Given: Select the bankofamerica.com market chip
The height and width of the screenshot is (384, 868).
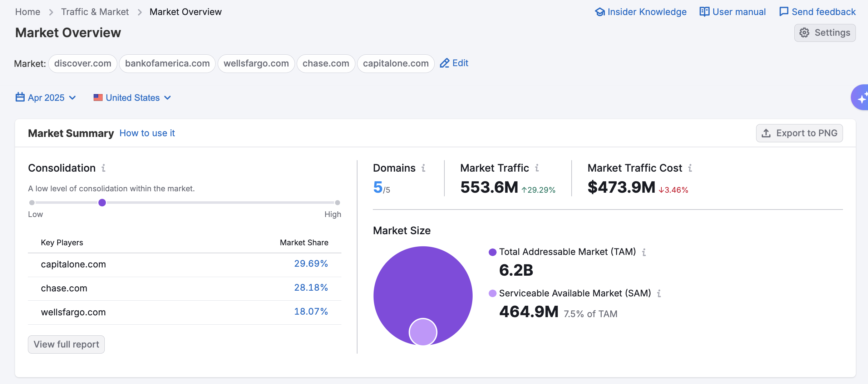Looking at the screenshot, I should click(167, 64).
